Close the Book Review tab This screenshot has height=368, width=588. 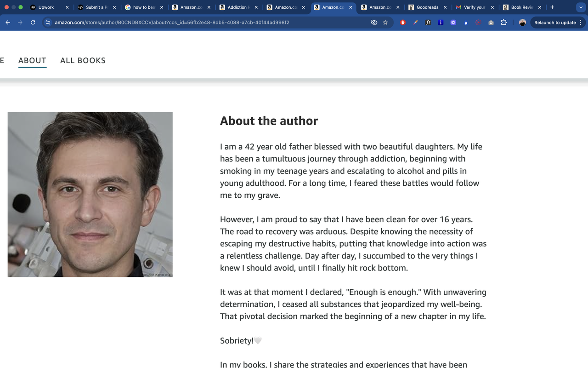pyautogui.click(x=540, y=7)
